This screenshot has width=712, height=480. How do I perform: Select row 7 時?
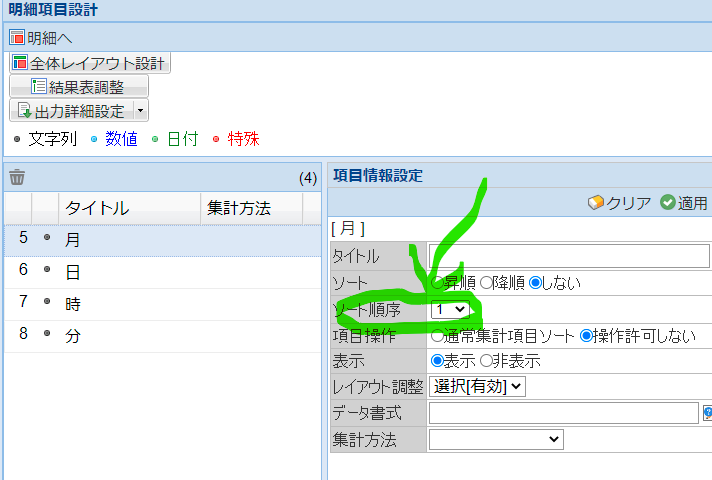click(x=163, y=304)
